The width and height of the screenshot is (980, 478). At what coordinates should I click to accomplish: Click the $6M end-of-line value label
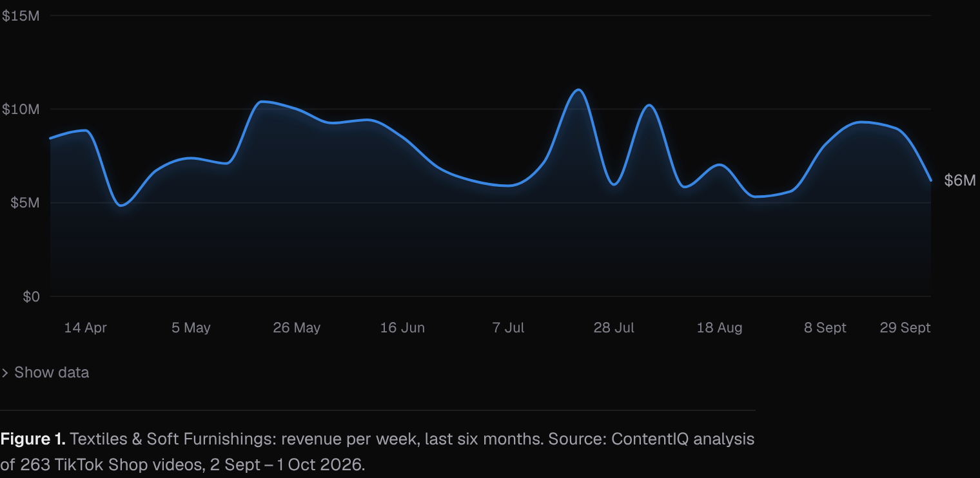coord(960,180)
